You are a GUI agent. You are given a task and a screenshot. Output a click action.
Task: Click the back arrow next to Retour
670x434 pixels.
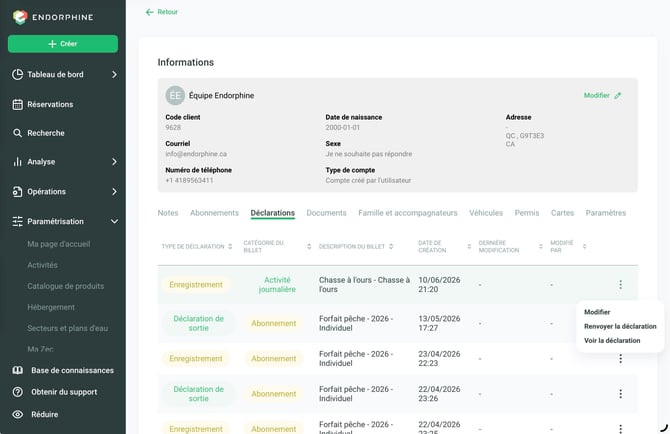coord(150,12)
